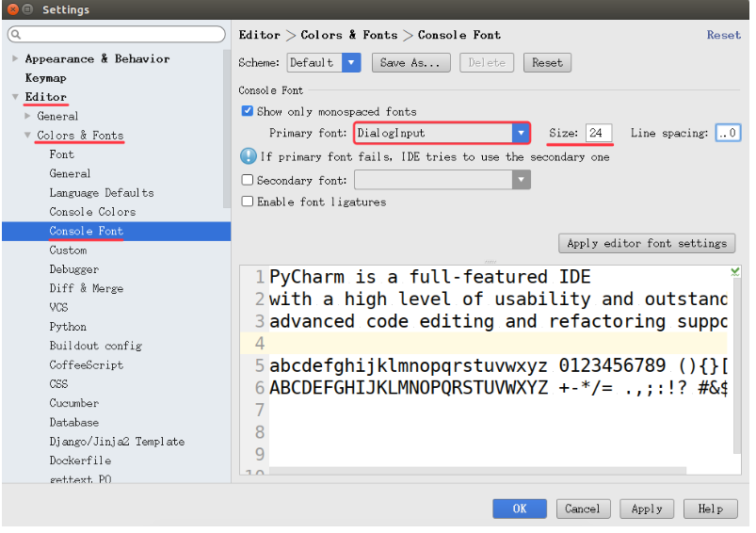The width and height of the screenshot is (756, 533).
Task: Click the Reset button next to Delete
Action: [x=547, y=63]
